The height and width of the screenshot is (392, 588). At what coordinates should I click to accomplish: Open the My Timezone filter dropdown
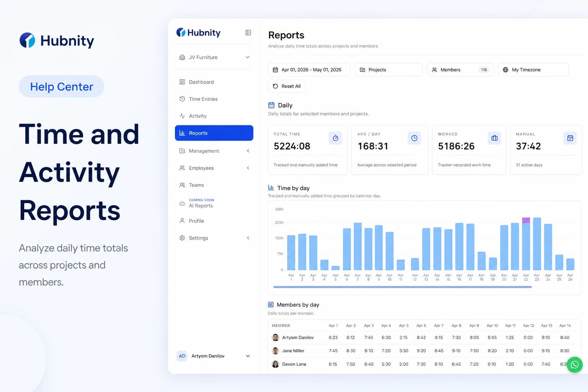coord(533,70)
